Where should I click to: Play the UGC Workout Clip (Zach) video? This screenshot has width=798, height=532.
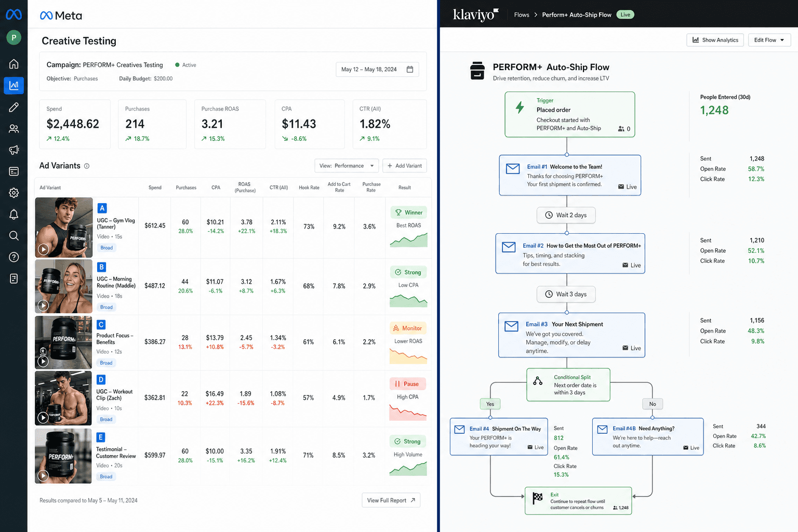tap(43, 417)
